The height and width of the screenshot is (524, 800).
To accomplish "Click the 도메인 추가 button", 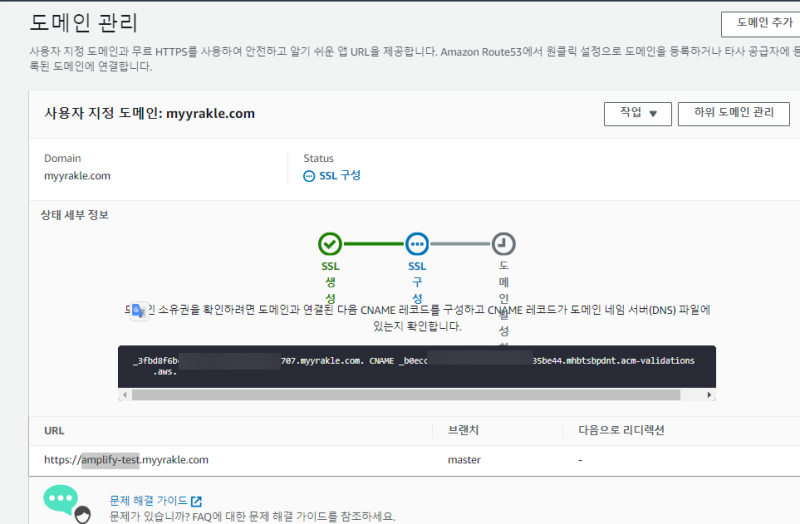I will pyautogui.click(x=757, y=22).
